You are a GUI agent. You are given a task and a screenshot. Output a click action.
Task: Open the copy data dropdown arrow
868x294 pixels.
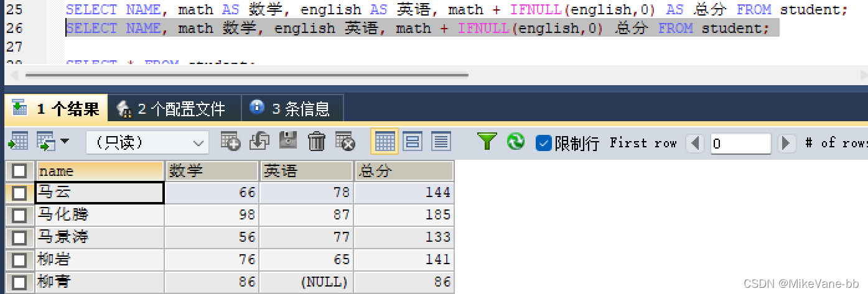pos(64,142)
